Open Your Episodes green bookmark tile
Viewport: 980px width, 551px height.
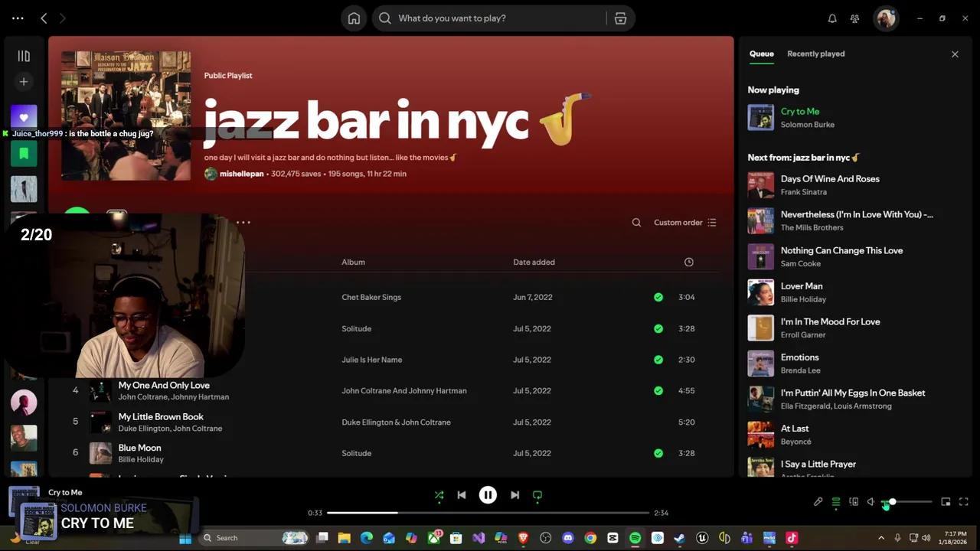24,154
